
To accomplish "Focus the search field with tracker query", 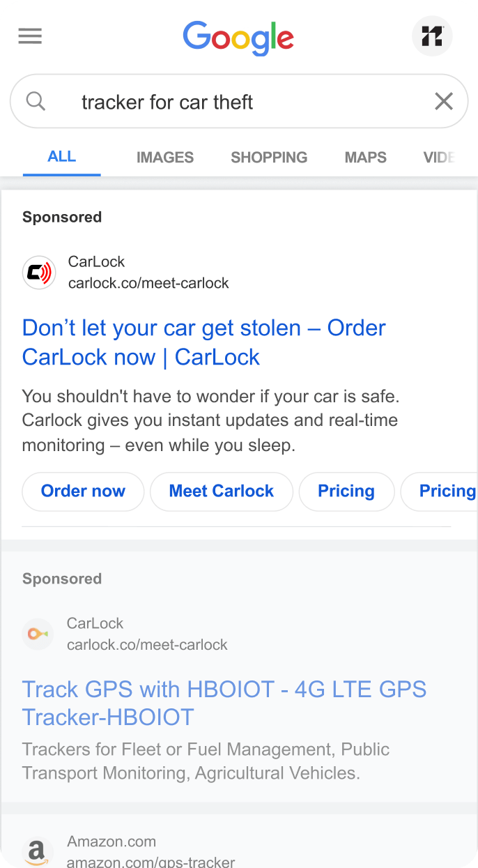I will 239,102.
